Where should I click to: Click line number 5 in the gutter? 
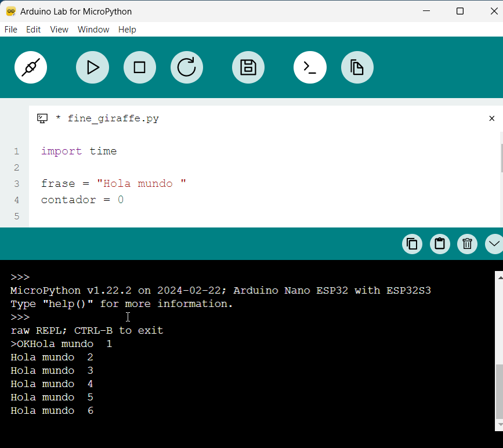pos(17,216)
